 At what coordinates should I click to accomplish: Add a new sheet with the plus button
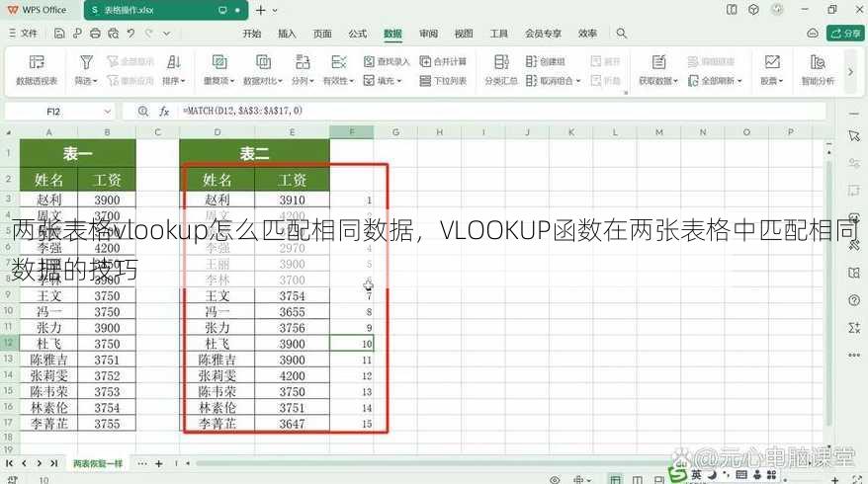[159, 463]
